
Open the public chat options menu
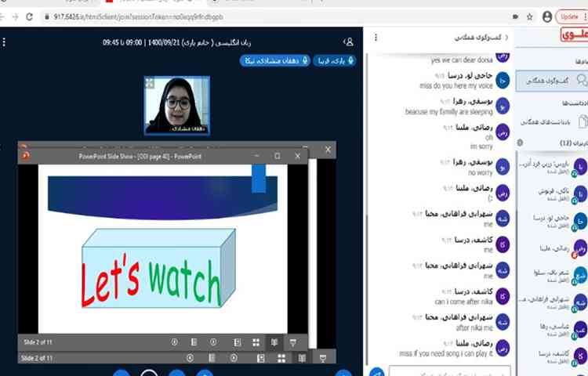coord(376,37)
